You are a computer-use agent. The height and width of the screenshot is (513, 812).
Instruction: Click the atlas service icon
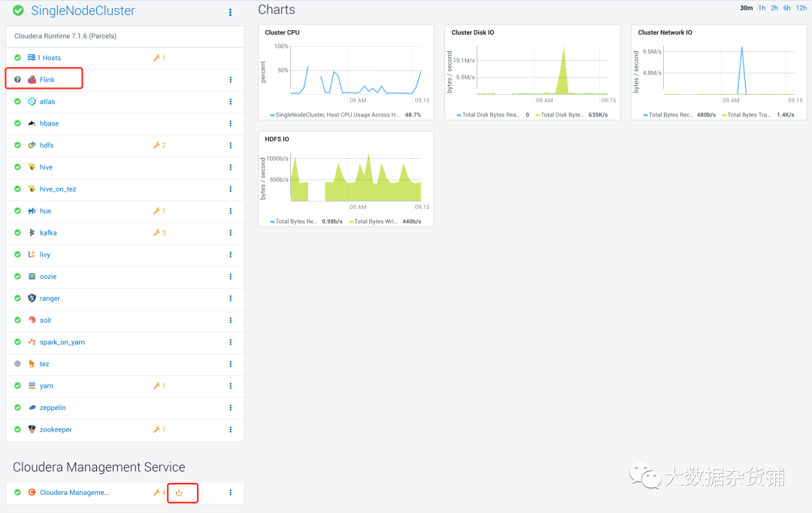pos(32,102)
